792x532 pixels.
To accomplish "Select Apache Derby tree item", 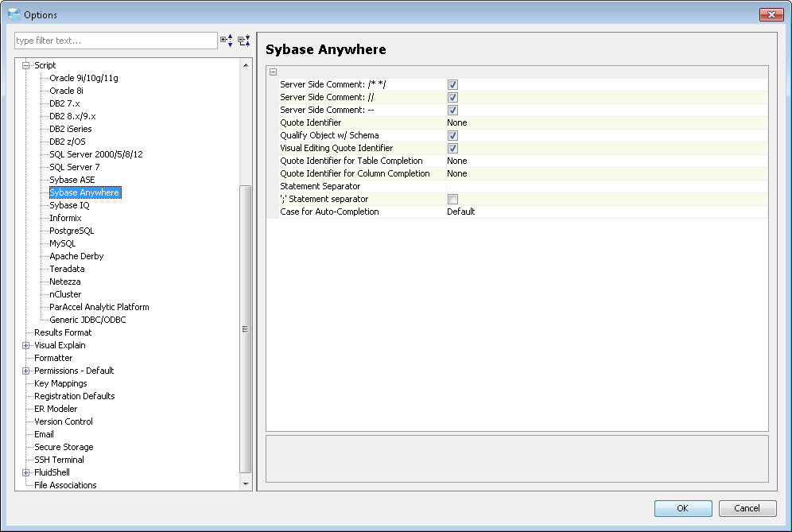I will point(76,256).
